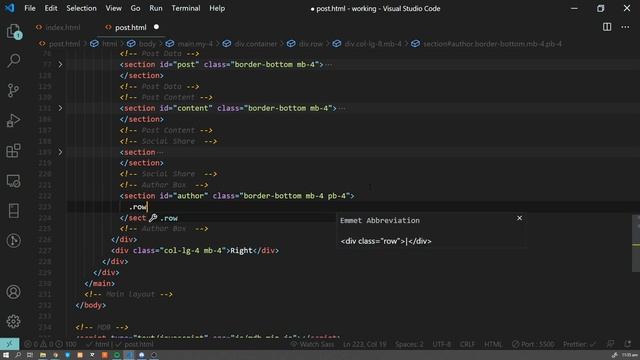Click HTML language mode in status bar
The image size is (640, 360).
tap(493, 344)
